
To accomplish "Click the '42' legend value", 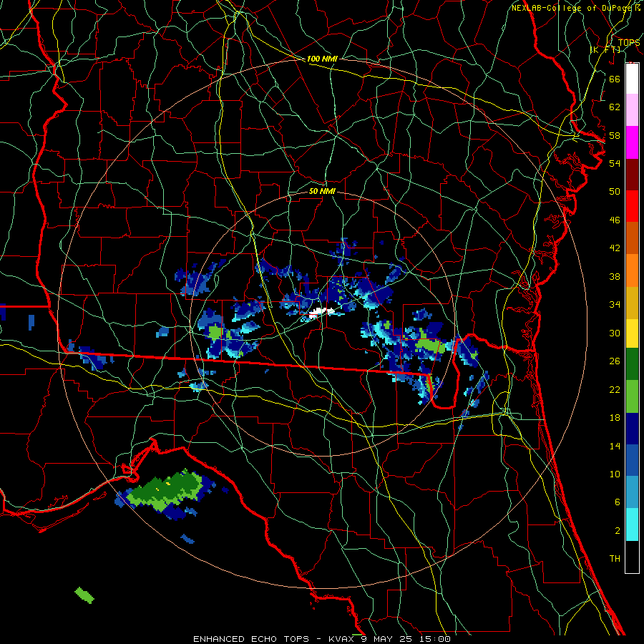I will [x=615, y=248].
